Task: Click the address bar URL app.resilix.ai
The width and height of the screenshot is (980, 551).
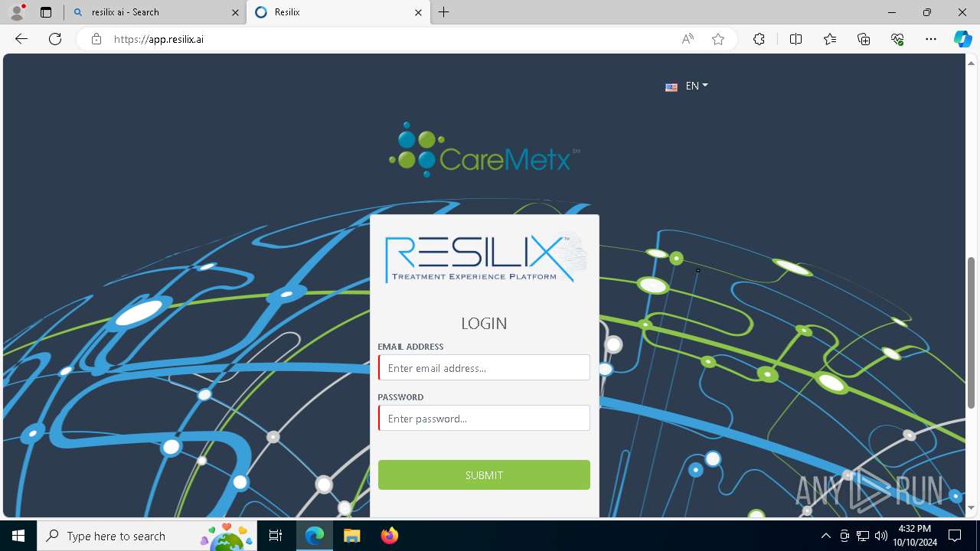Action: pos(158,39)
